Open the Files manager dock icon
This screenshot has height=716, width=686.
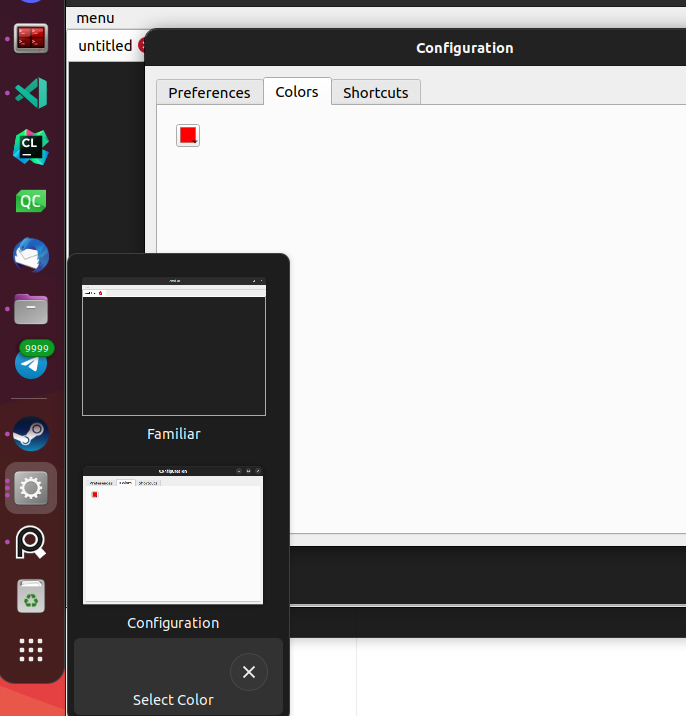[31, 309]
